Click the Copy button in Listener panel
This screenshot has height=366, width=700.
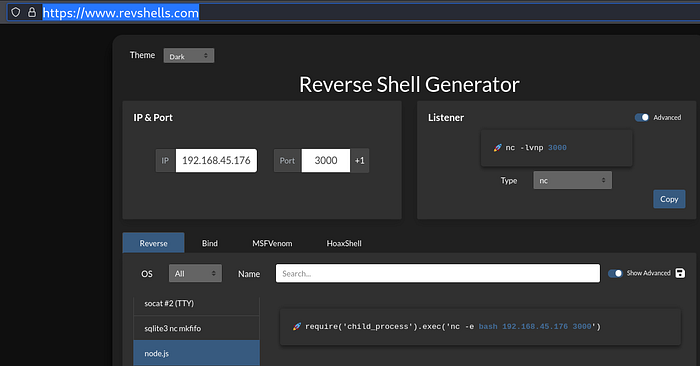669,199
